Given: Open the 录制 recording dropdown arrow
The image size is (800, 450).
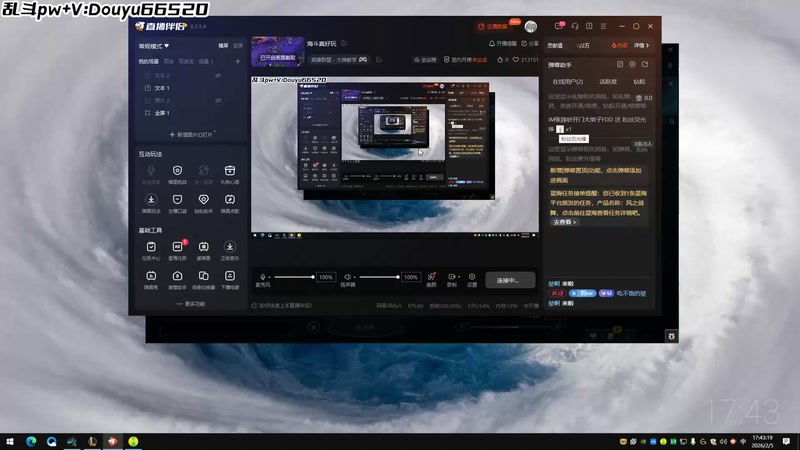Looking at the screenshot, I should point(459,277).
